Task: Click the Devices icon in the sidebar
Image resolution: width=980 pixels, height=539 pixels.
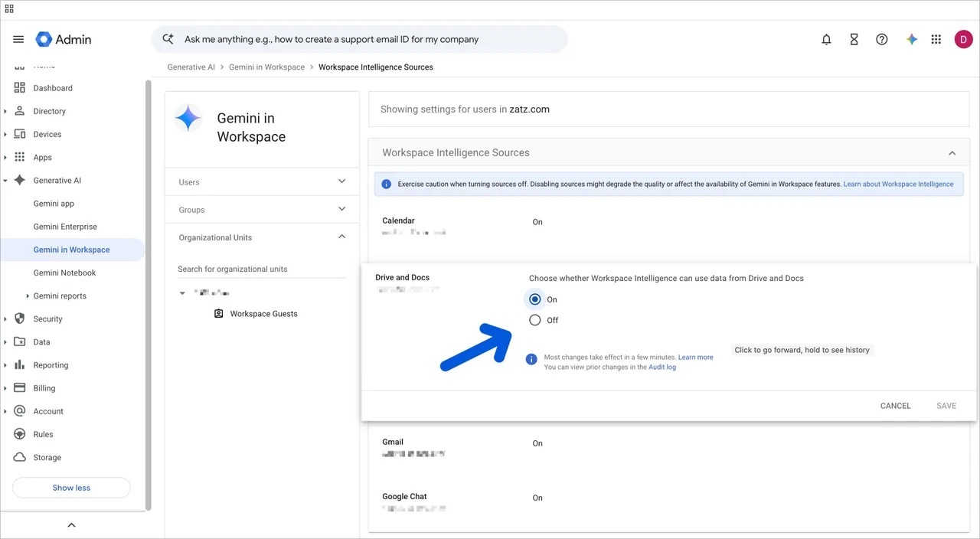Action: pyautogui.click(x=20, y=134)
